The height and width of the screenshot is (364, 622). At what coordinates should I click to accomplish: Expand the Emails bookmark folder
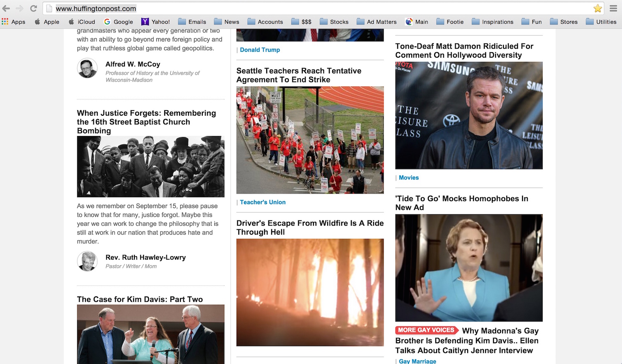tap(192, 22)
